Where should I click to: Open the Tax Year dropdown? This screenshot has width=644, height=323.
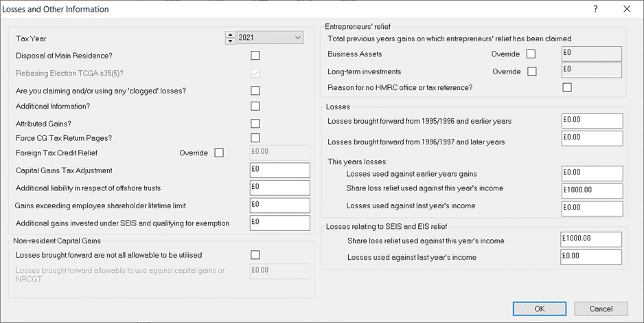pos(297,38)
